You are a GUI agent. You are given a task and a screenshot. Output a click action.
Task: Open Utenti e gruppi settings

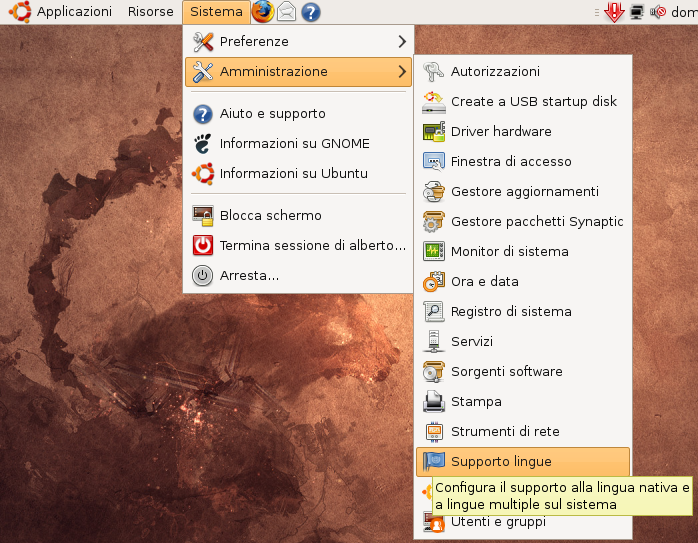click(498, 522)
